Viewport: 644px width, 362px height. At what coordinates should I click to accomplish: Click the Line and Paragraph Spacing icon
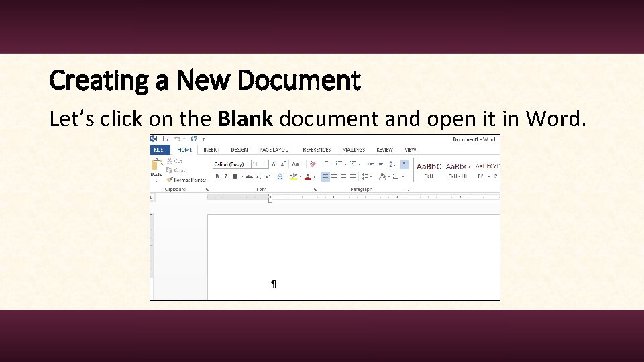tap(365, 176)
